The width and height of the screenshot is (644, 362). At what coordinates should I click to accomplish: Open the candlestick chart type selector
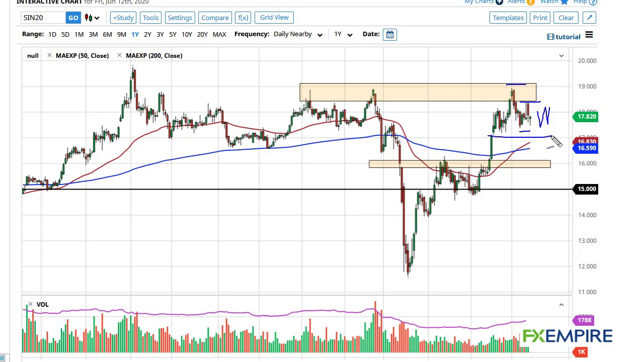point(92,18)
